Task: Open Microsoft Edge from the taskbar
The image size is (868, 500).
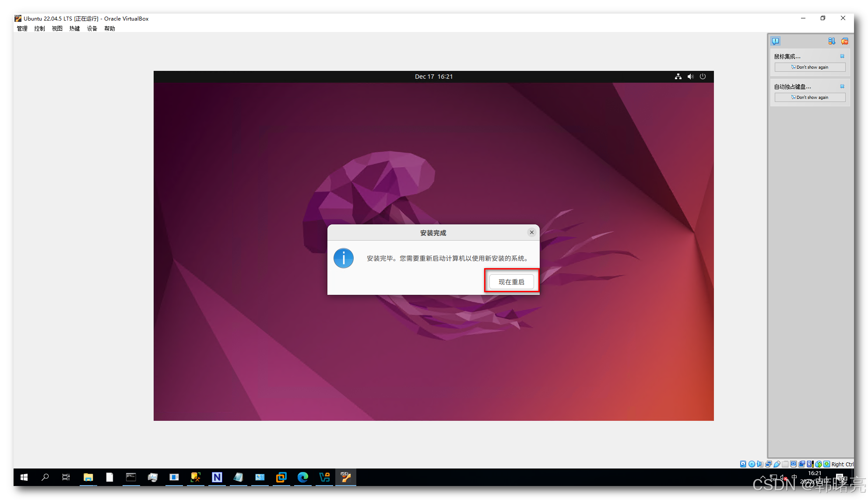Action: (x=302, y=477)
